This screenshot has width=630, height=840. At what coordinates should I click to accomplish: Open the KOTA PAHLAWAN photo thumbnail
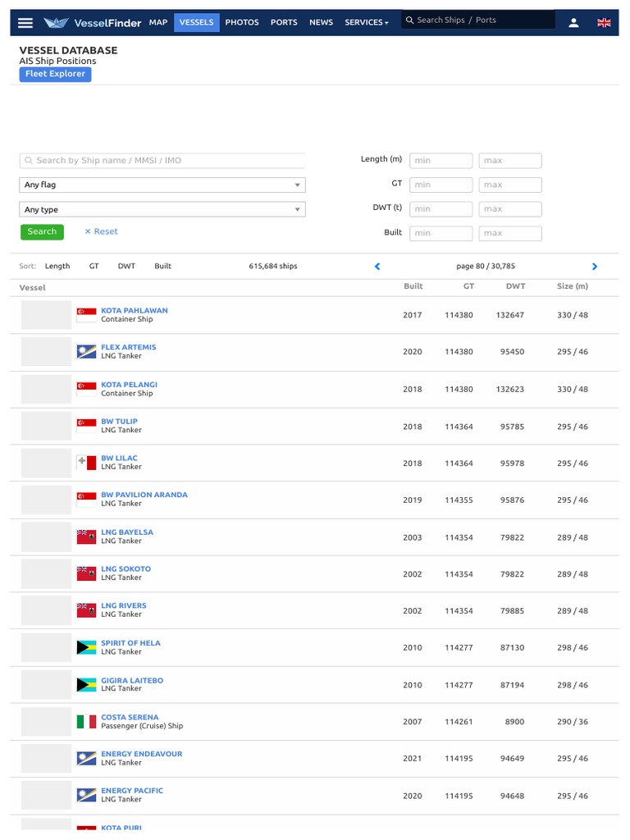pos(46,314)
